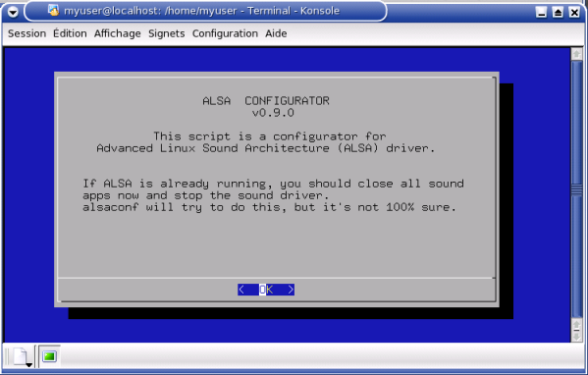The height and width of the screenshot is (375, 588).
Task: Minimize the Konsole window
Action: (541, 13)
